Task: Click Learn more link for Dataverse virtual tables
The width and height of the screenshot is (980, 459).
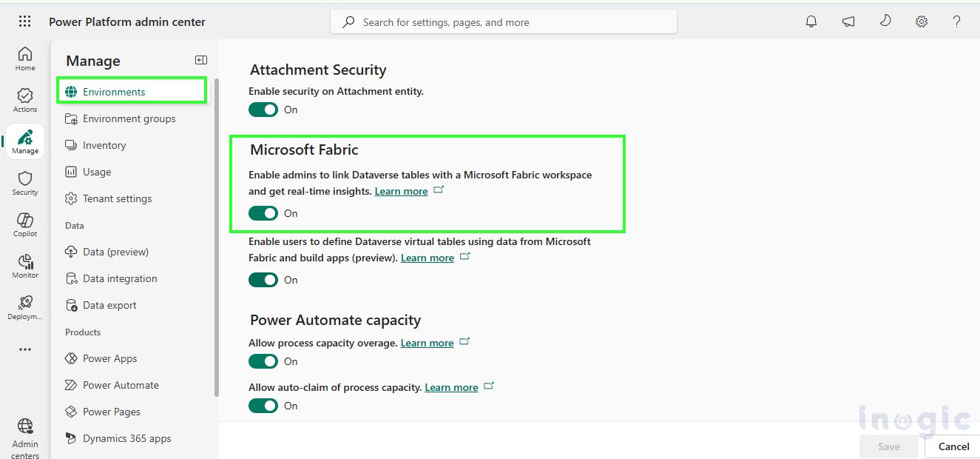Action: coord(428,258)
